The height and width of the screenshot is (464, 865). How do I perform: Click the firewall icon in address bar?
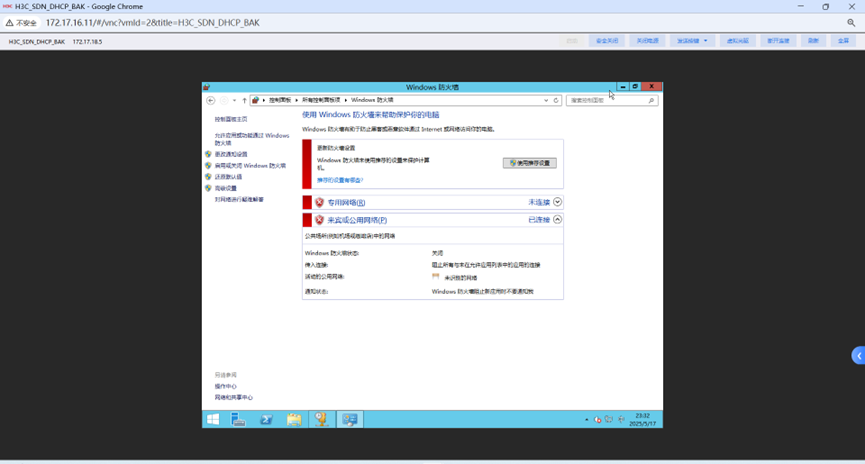(255, 100)
